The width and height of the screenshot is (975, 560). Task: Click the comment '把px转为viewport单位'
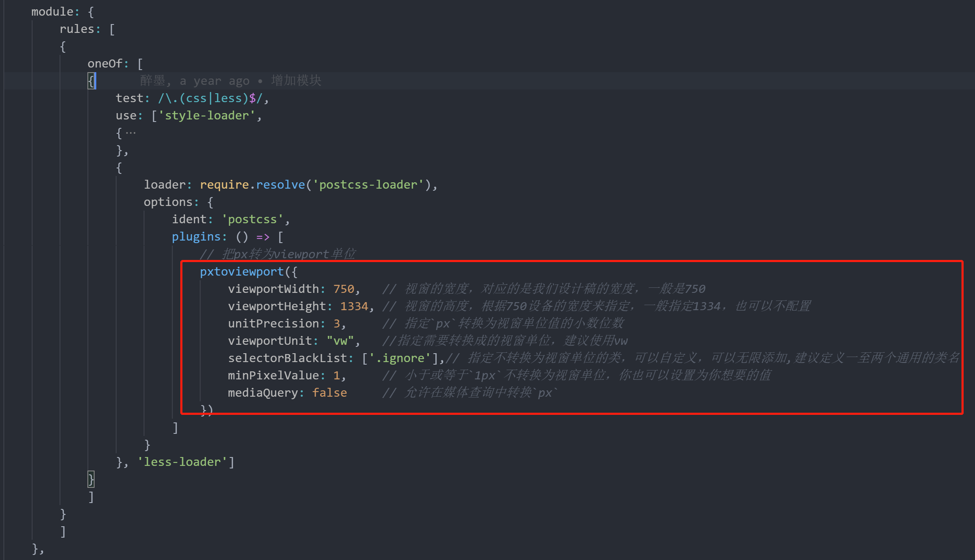[x=289, y=254]
